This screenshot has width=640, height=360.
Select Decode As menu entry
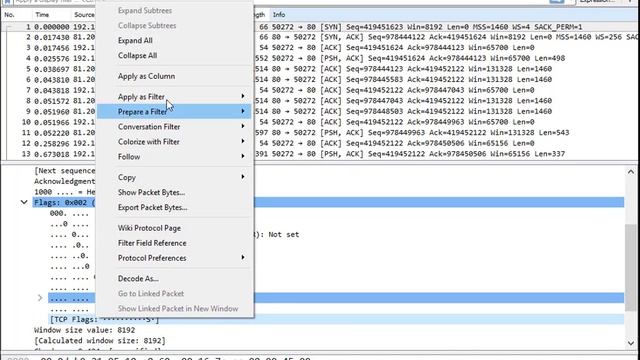tap(138, 278)
